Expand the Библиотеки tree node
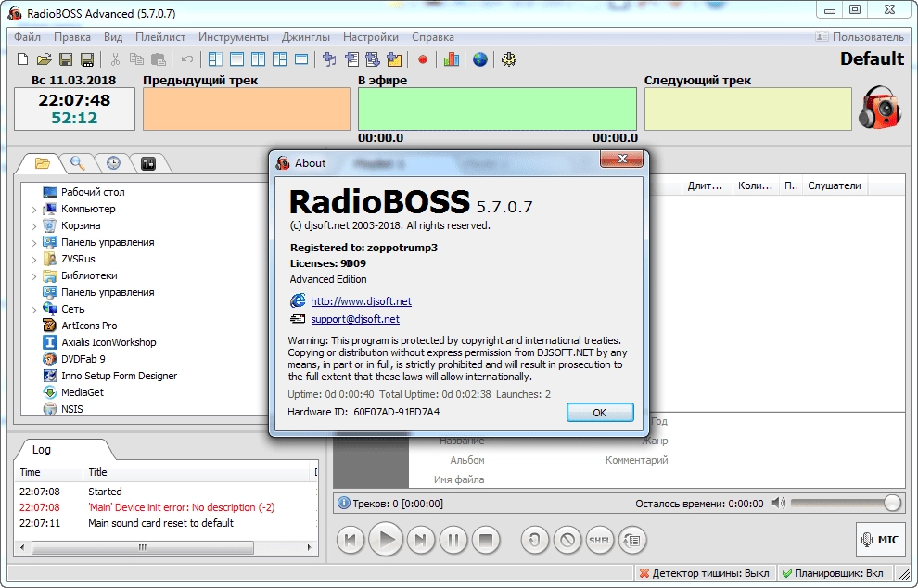The width and height of the screenshot is (918, 588). pos(34,275)
